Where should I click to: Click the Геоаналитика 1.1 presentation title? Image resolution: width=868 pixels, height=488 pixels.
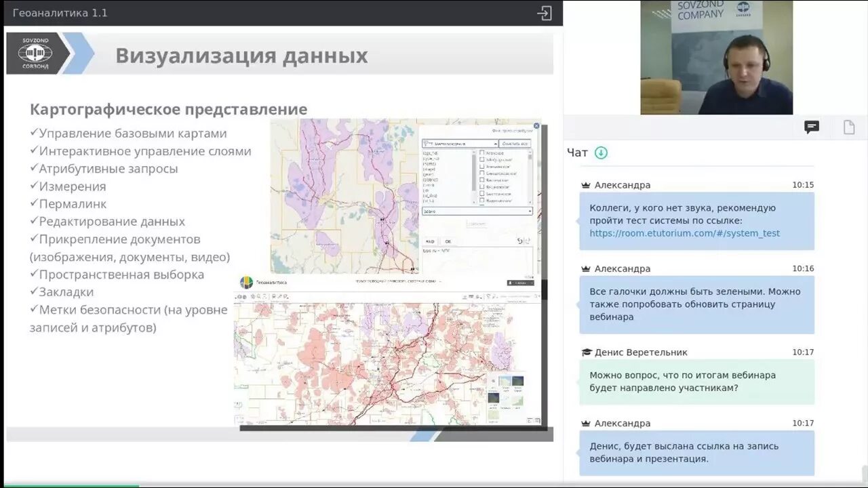(60, 13)
